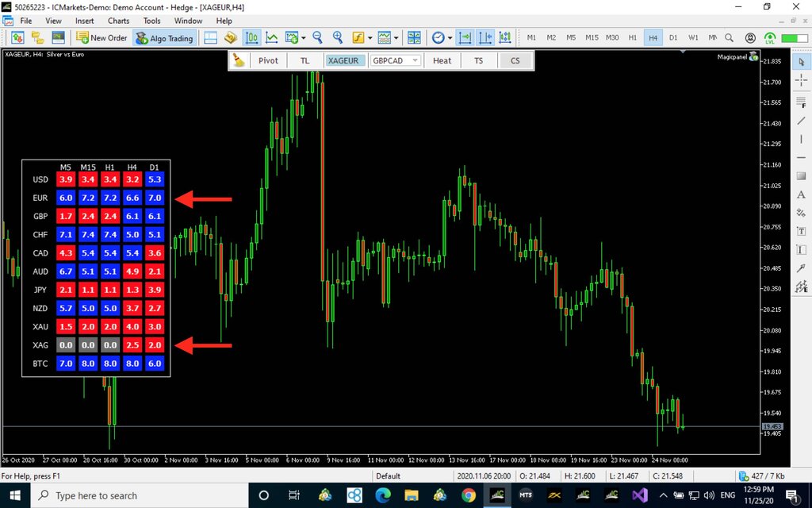Open the Insert menu

(x=84, y=21)
